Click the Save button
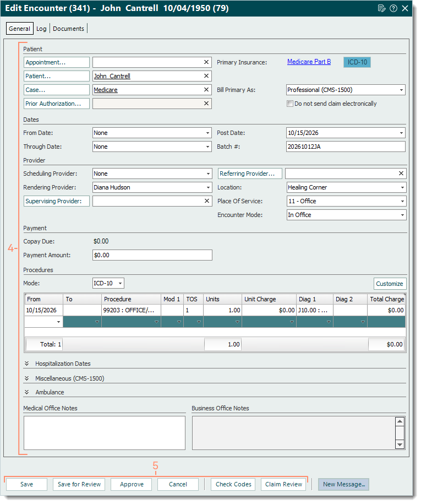This screenshot has height=504, width=421. pyautogui.click(x=26, y=484)
